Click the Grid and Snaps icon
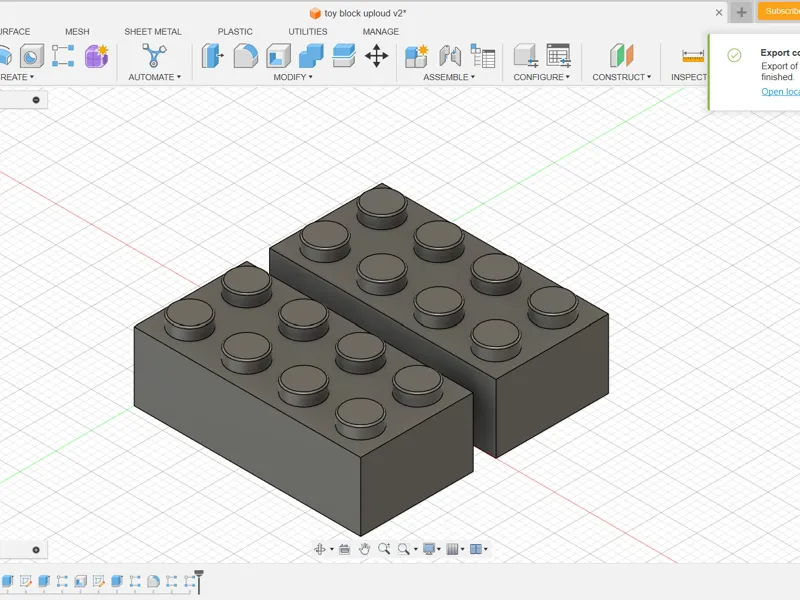This screenshot has height=600, width=800. pyautogui.click(x=452, y=549)
